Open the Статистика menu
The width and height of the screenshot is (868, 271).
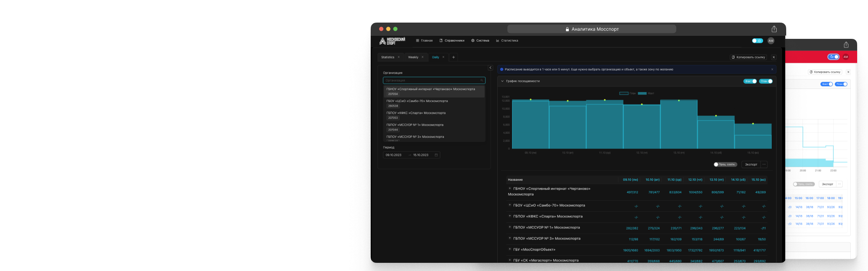click(507, 41)
